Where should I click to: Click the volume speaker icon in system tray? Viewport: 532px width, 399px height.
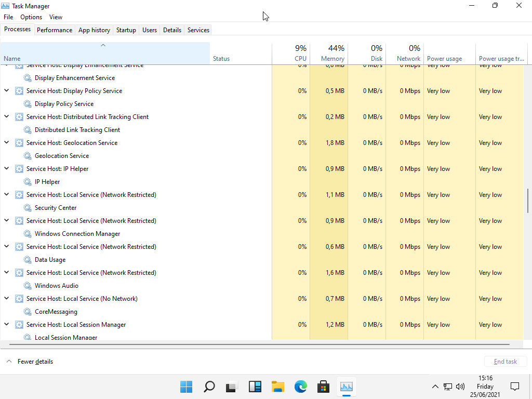[x=460, y=387]
